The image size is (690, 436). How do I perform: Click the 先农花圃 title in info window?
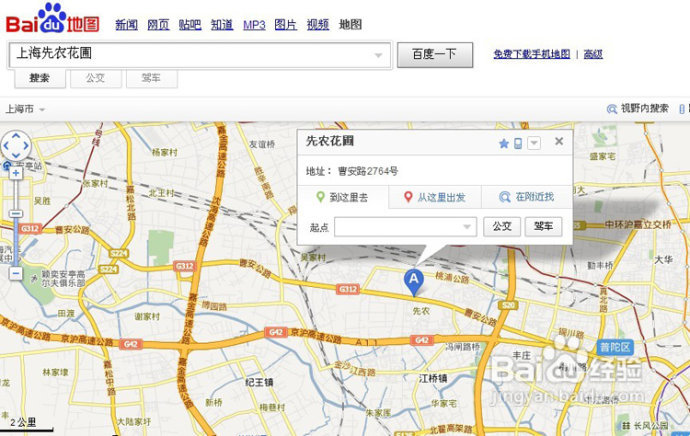tap(330, 141)
